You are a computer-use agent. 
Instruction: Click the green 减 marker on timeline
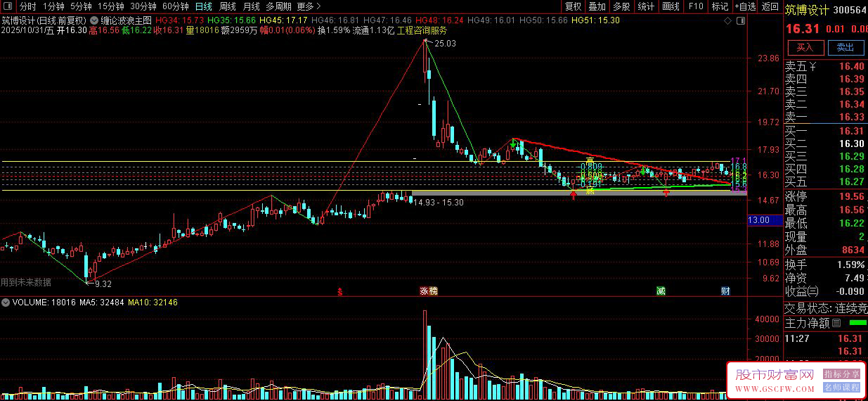click(x=661, y=291)
